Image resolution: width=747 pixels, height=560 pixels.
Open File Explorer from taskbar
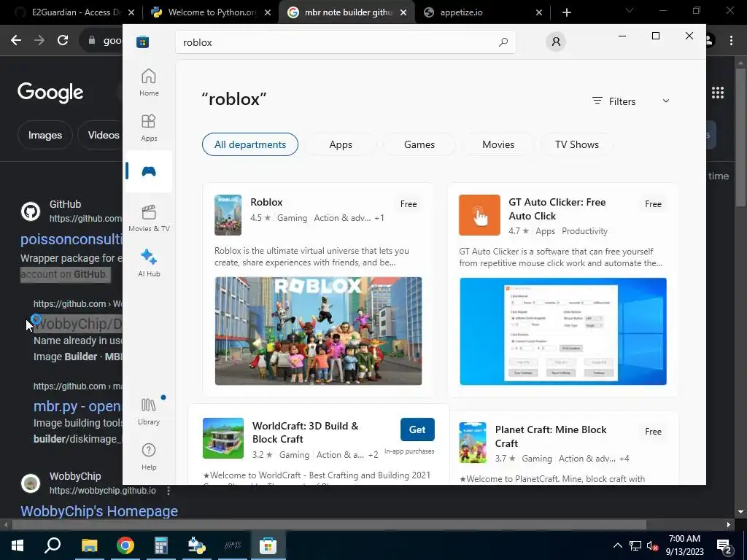[x=89, y=545]
